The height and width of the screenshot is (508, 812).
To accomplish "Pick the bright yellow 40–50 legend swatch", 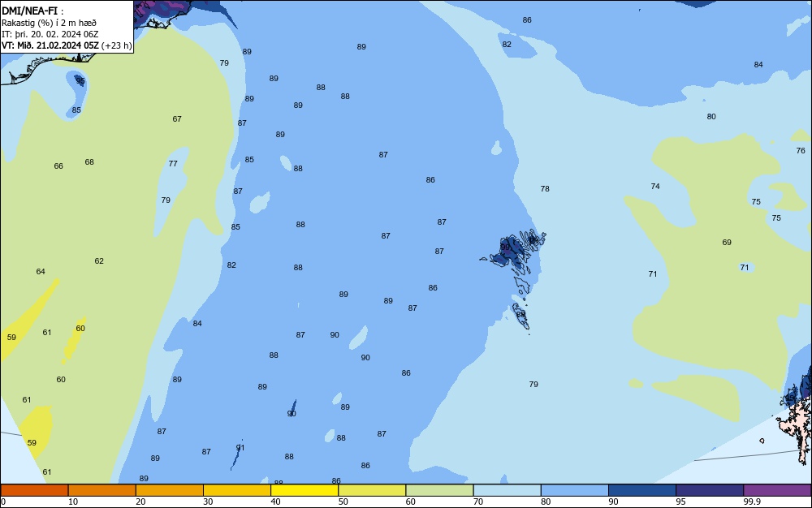I will [304, 490].
